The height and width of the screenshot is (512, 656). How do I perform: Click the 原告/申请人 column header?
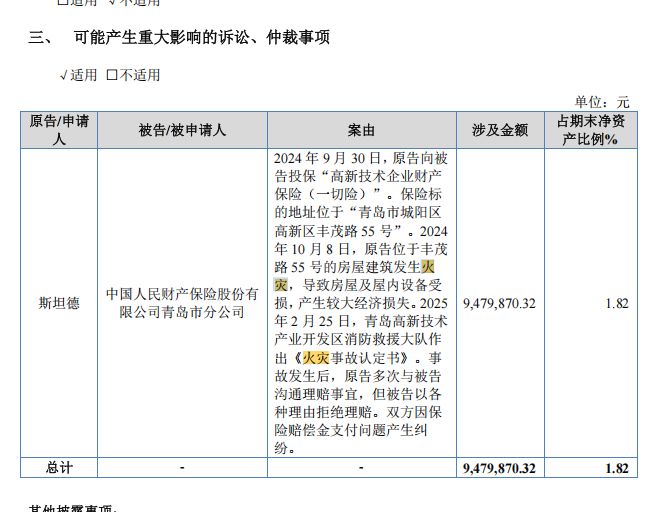tap(59, 130)
